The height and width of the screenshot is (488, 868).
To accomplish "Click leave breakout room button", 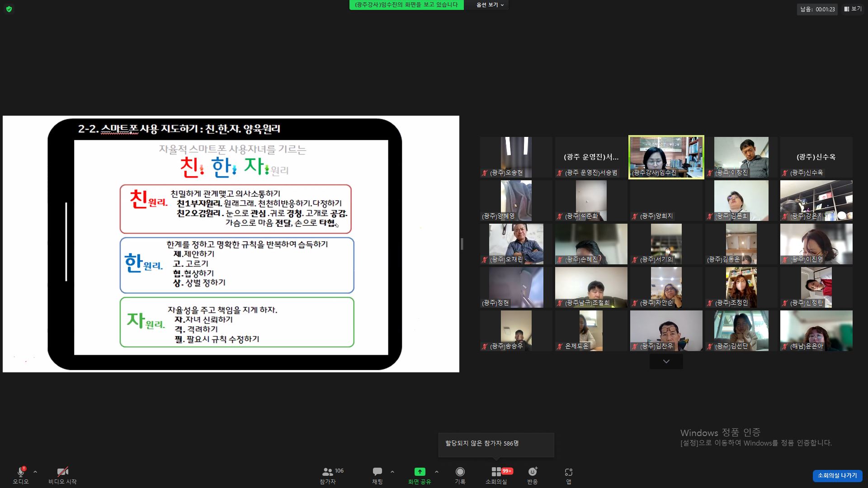I will click(x=837, y=475).
